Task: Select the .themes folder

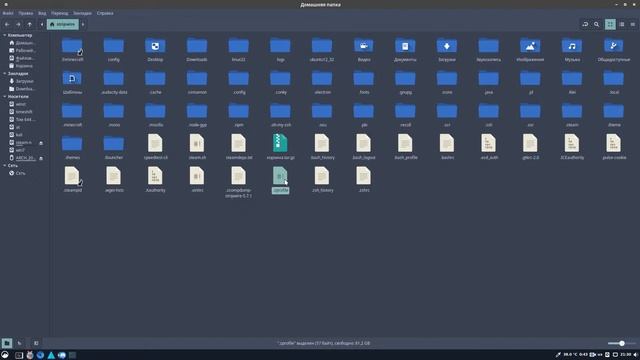Action: coord(72,148)
